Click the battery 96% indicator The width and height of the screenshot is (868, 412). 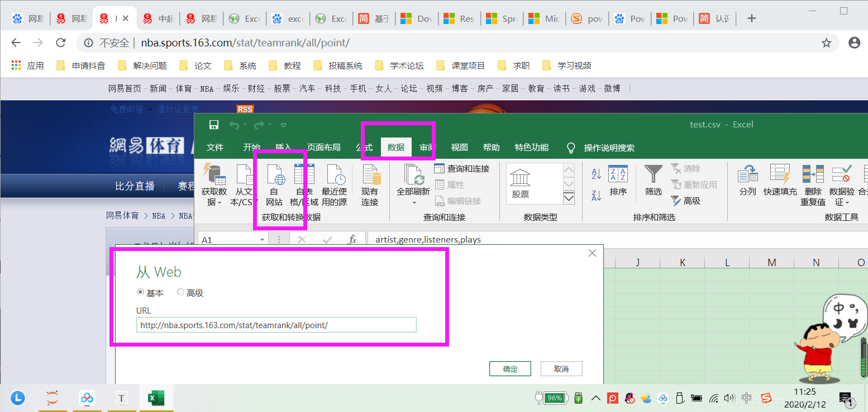click(x=551, y=398)
